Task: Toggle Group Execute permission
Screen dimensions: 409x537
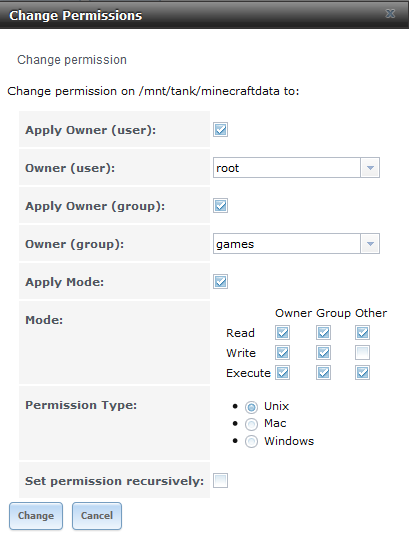Action: [323, 373]
